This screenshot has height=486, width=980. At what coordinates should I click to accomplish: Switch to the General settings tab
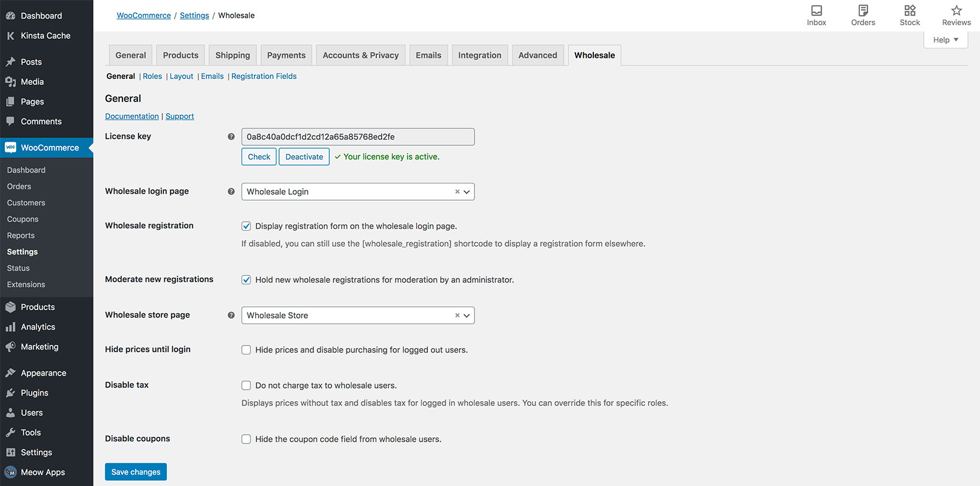tap(131, 55)
